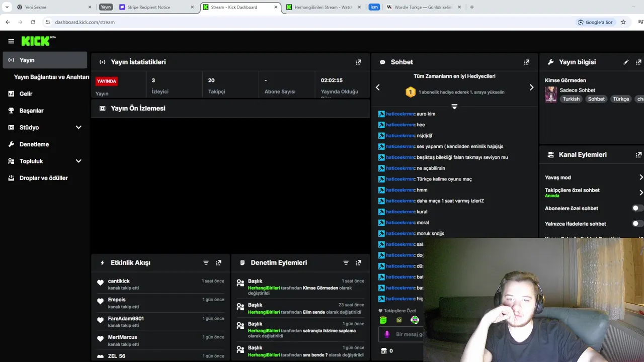Collapse the gifter banner with the chat handle
The height and width of the screenshot is (362, 644).
tap(454, 107)
